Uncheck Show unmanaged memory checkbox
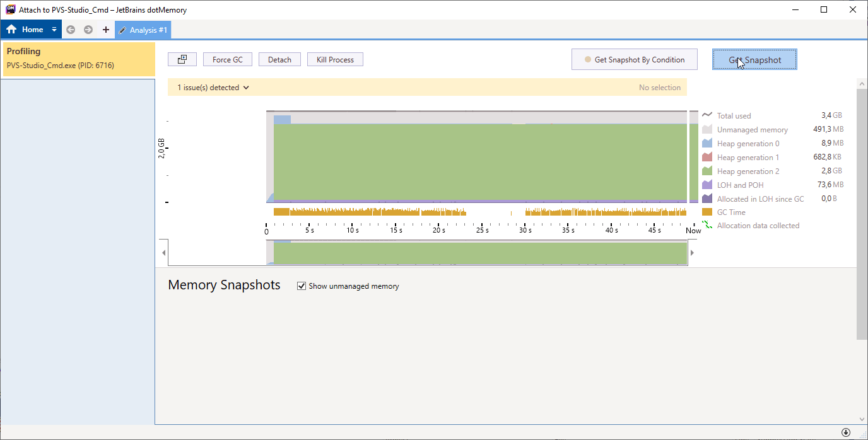This screenshot has width=868, height=440. tap(302, 286)
